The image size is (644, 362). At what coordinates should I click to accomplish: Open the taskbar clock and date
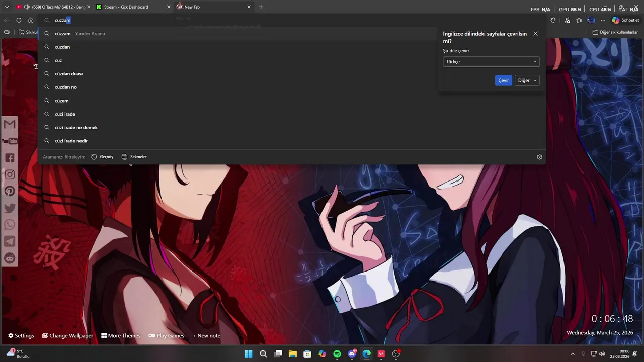point(620,354)
